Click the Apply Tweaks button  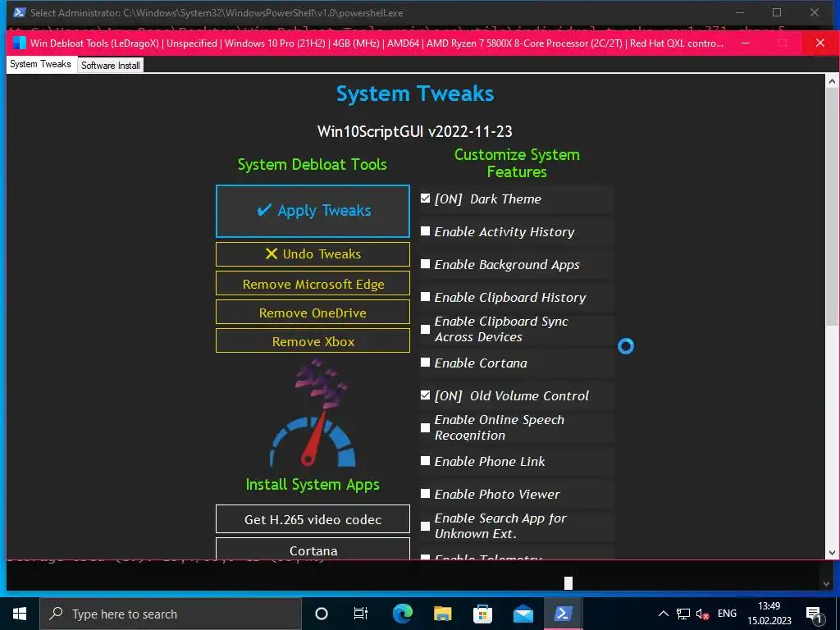[313, 211]
